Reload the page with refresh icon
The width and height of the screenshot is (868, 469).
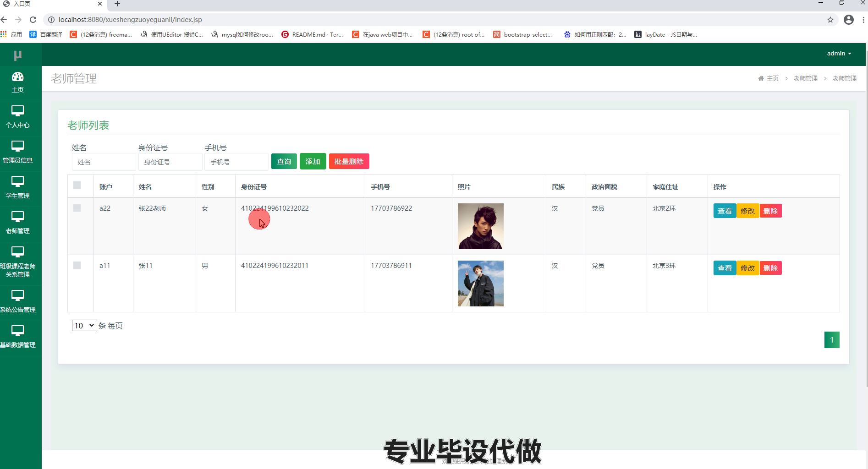point(33,20)
